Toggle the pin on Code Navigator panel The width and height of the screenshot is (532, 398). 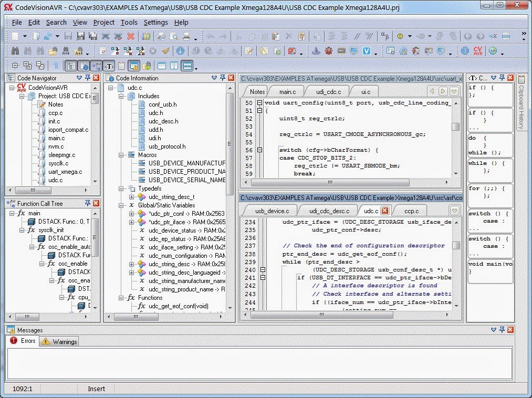[88, 78]
